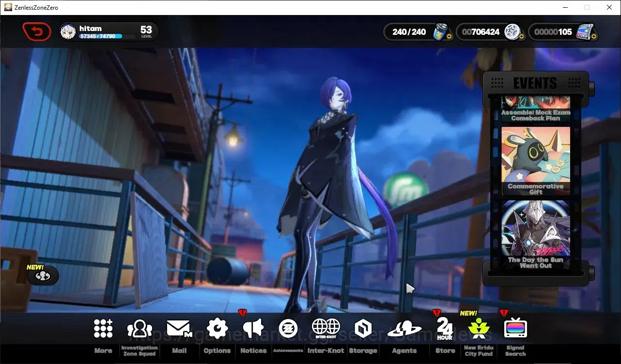The width and height of the screenshot is (621, 364).
Task: Add Dennies currency with plus icon
Action: coord(521,36)
